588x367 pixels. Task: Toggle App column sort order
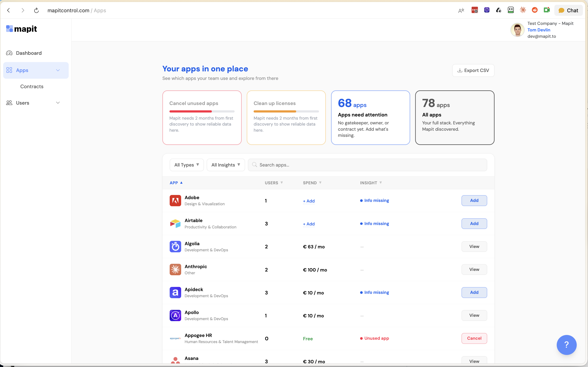pyautogui.click(x=176, y=183)
